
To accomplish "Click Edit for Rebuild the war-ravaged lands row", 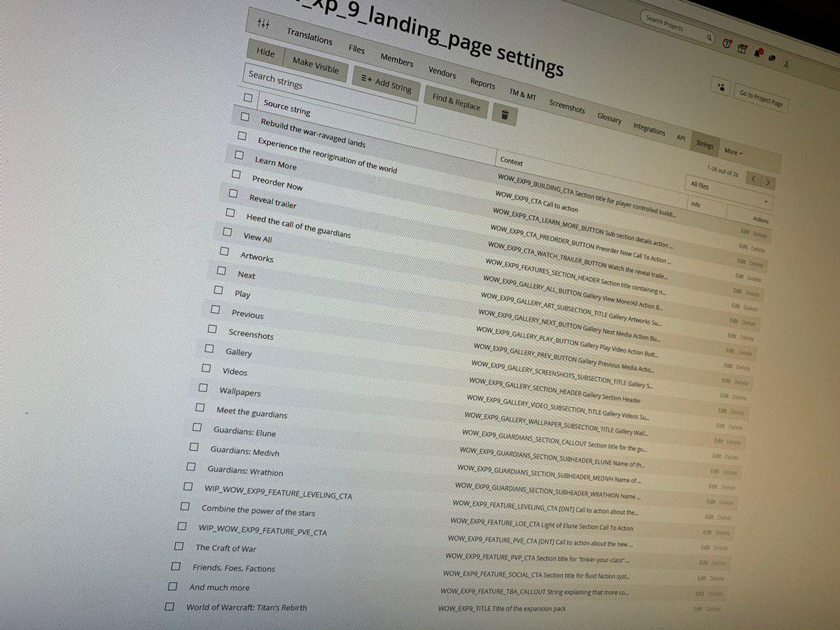I will [x=745, y=232].
